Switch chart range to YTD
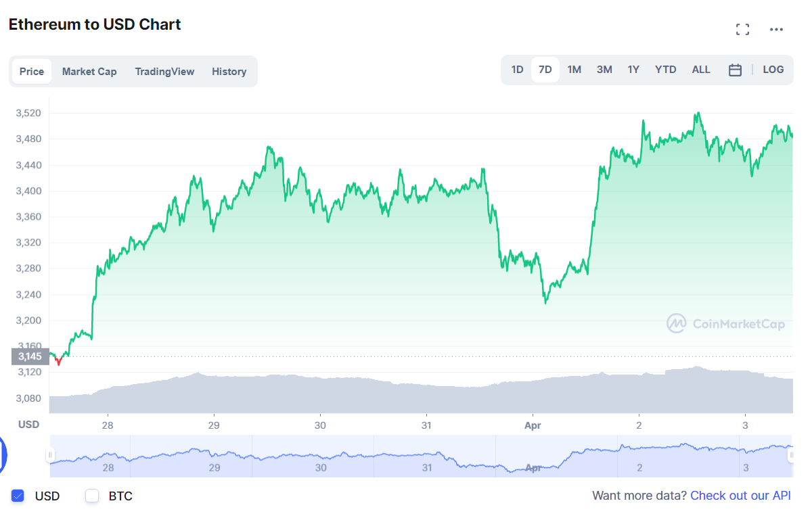This screenshot has width=812, height=520. [x=665, y=70]
